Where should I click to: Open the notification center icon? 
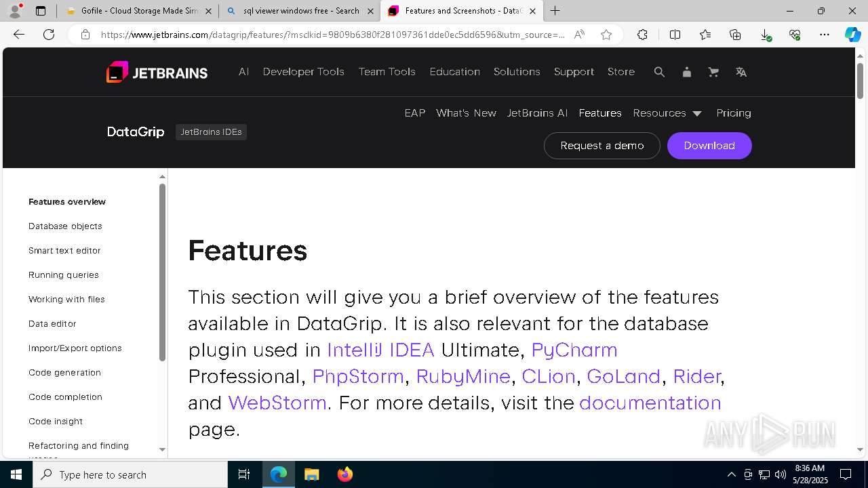[846, 474]
